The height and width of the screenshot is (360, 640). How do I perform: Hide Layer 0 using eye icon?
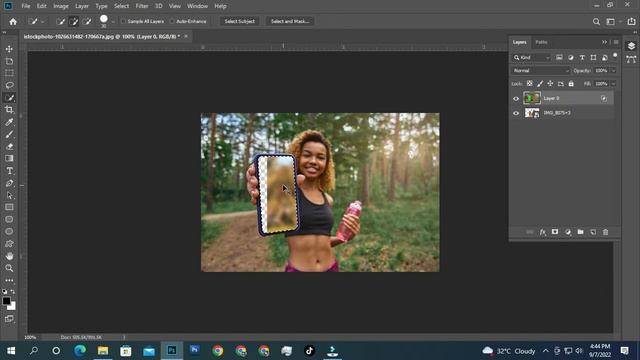tap(516, 98)
